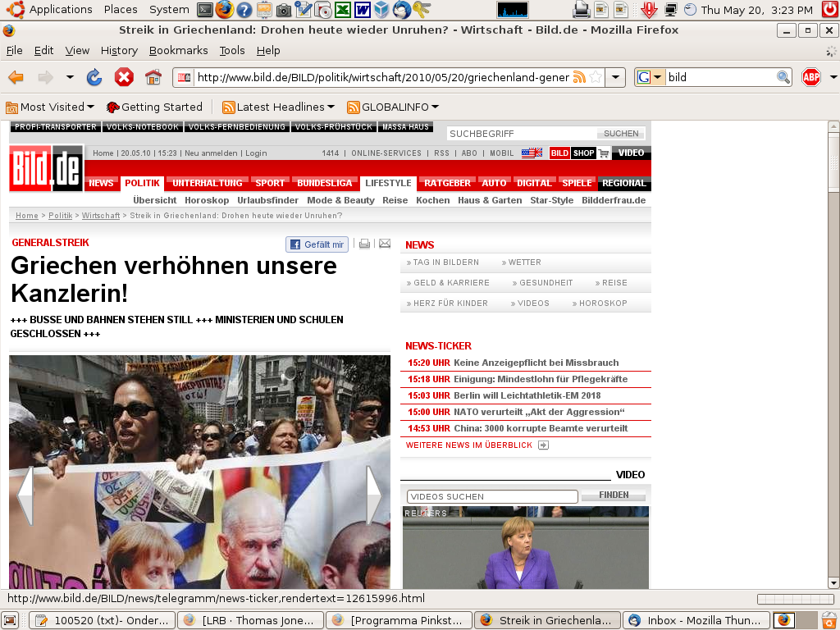This screenshot has width=840, height=630.
Task: Open the URL history dropdown arrow
Action: (616, 78)
